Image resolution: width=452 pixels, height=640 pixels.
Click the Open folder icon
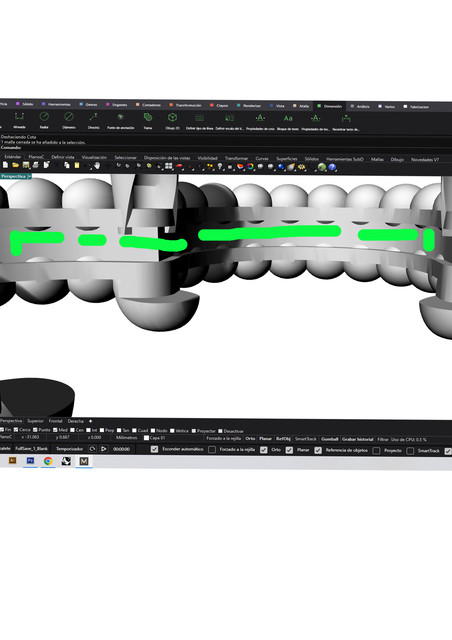[16, 165]
